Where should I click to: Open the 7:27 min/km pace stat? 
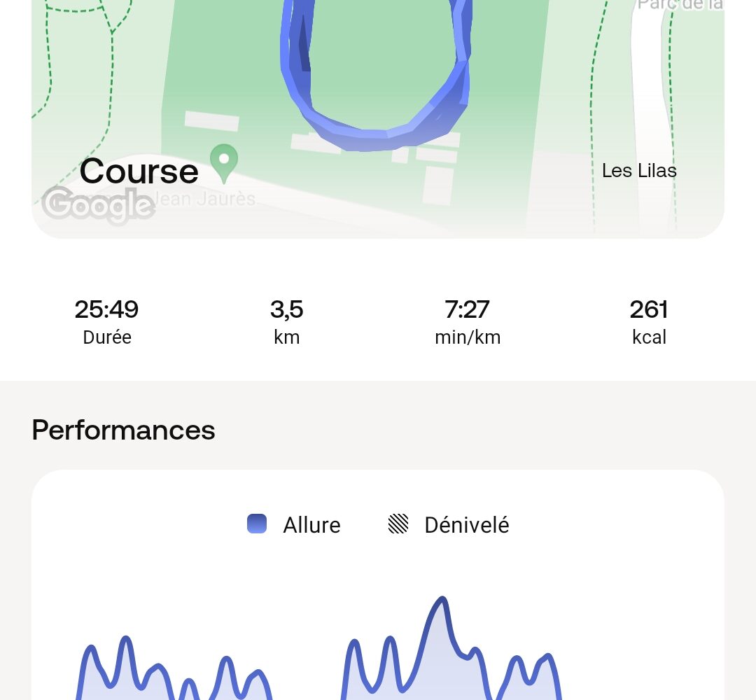(x=467, y=321)
